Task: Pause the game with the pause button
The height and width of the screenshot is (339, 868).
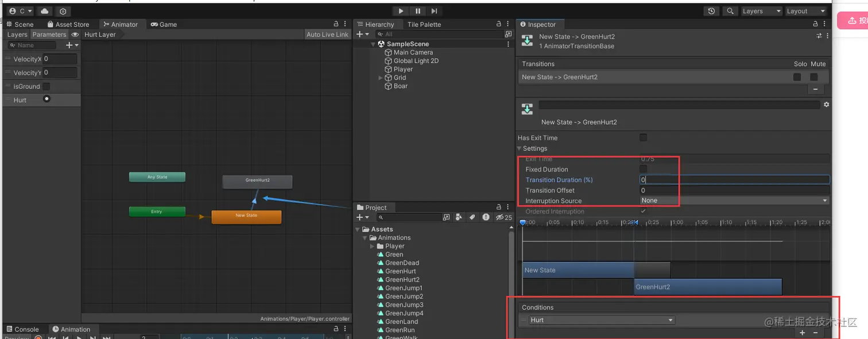Action: pyautogui.click(x=417, y=11)
